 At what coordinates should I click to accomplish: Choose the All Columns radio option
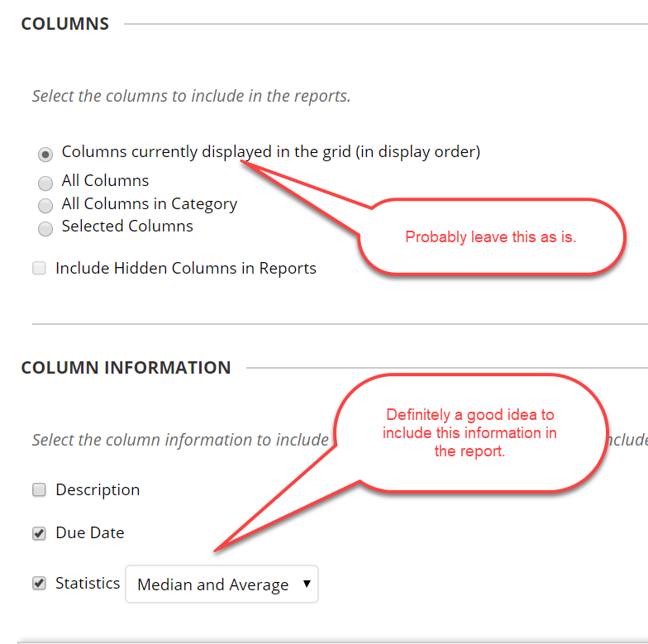[45, 183]
